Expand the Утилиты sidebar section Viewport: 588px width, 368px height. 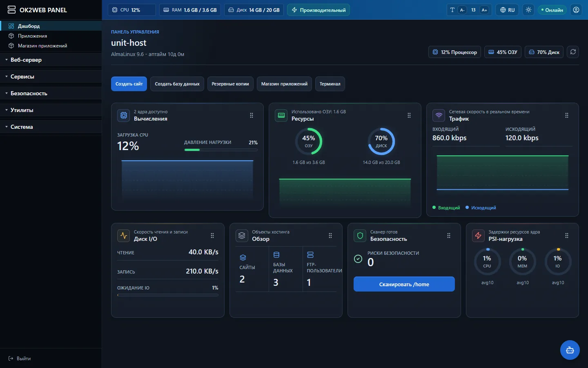tap(51, 110)
